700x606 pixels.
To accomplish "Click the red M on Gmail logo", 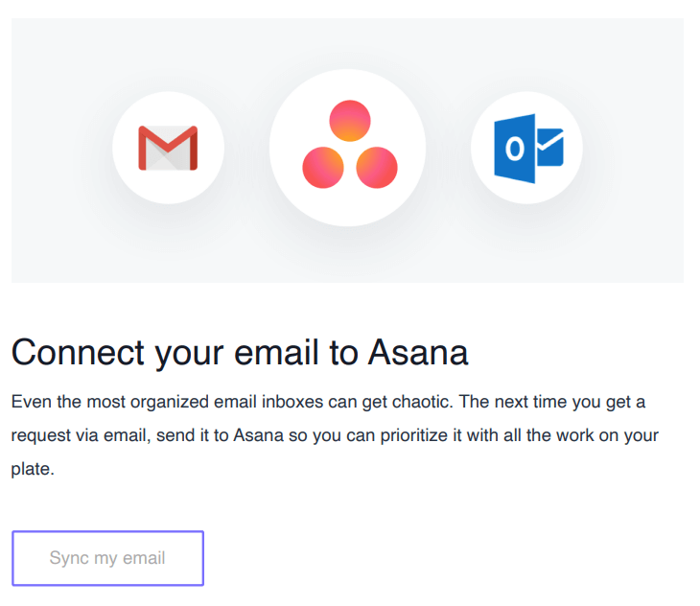I will (168, 148).
